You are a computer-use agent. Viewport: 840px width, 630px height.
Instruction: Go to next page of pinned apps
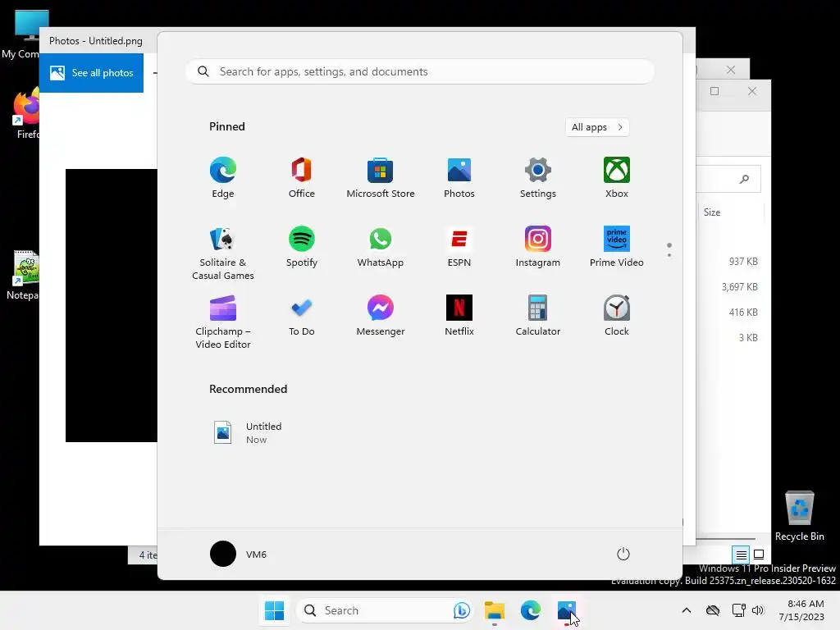pos(669,255)
